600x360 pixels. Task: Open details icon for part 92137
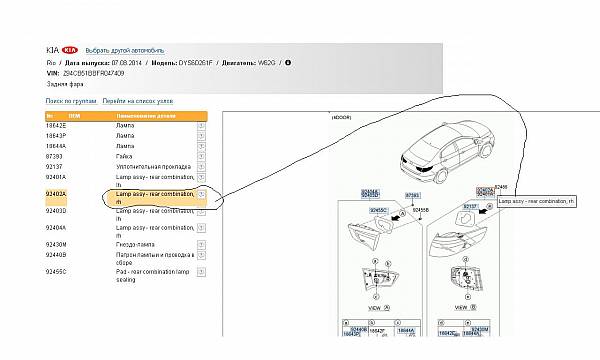tap(201, 167)
